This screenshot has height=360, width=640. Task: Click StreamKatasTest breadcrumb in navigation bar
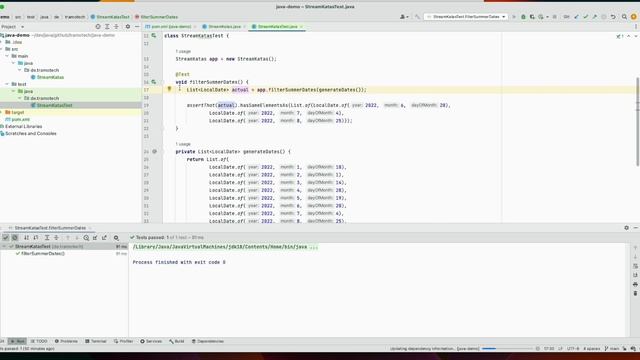click(x=110, y=17)
